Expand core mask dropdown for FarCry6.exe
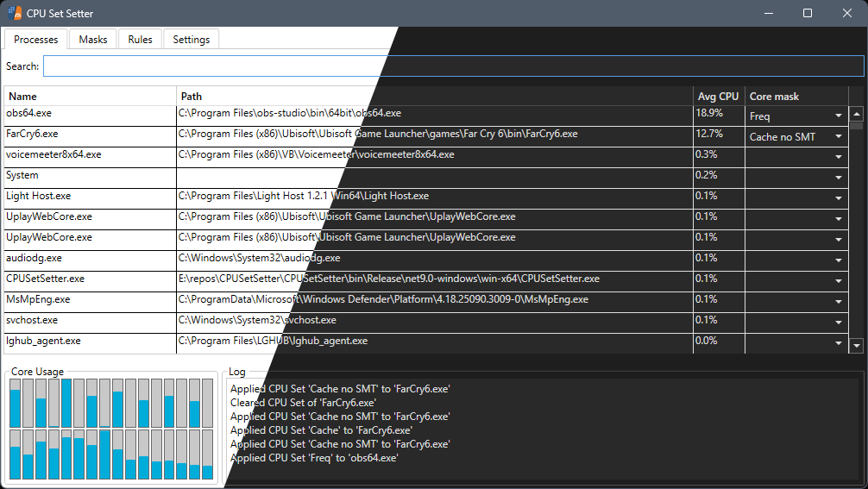The width and height of the screenshot is (868, 489). pos(796,137)
